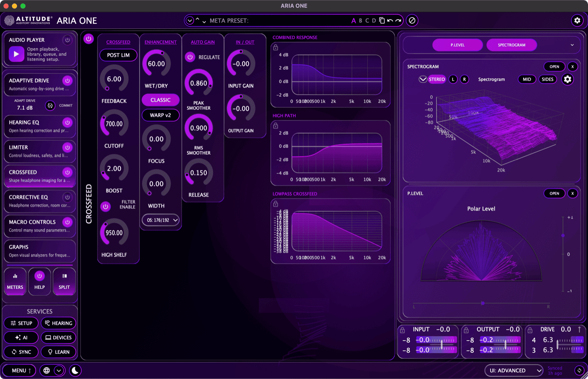Viewport: 588px width, 379px height.
Task: Open the AI service
Action: pos(21,338)
